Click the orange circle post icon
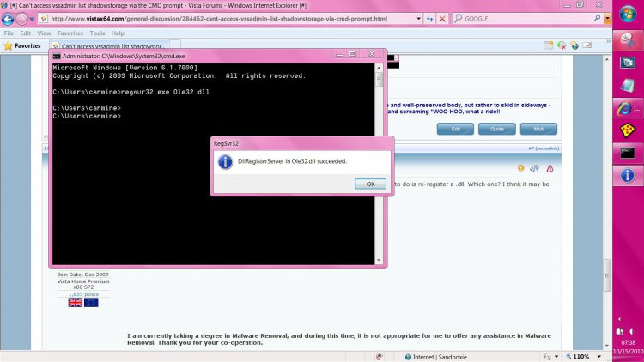 [x=521, y=168]
